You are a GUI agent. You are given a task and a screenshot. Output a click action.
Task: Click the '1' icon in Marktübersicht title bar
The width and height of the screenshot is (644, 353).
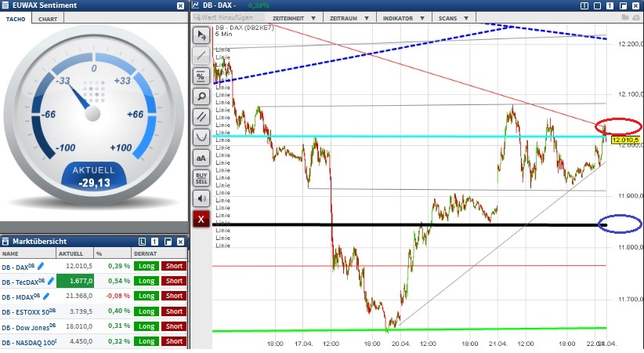[x=155, y=242]
